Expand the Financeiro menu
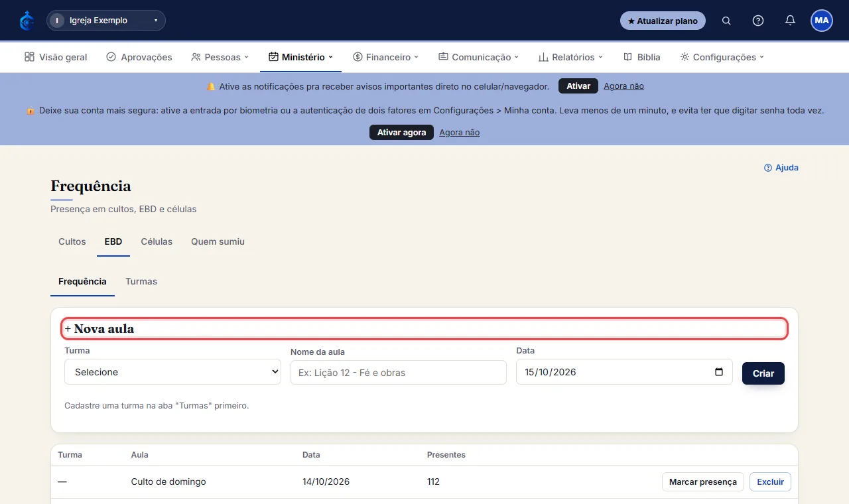 point(386,57)
